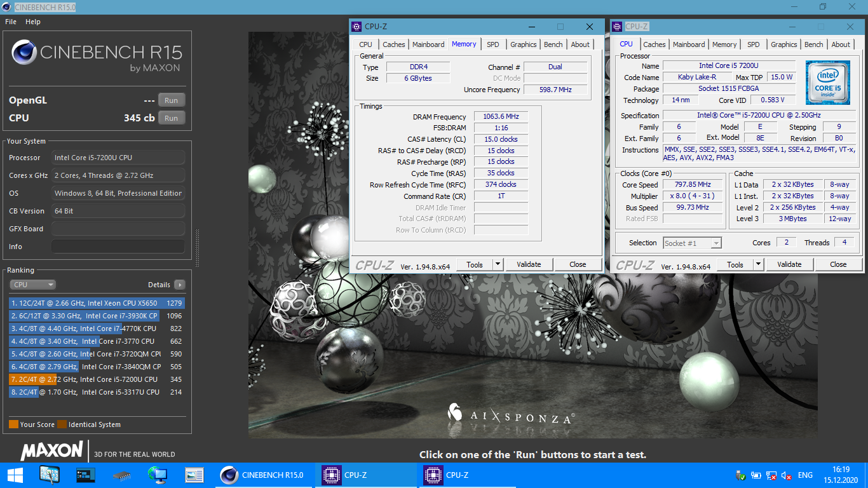Image resolution: width=868 pixels, height=488 pixels.
Task: Open the picture document taskbar icon
Action: (194, 475)
